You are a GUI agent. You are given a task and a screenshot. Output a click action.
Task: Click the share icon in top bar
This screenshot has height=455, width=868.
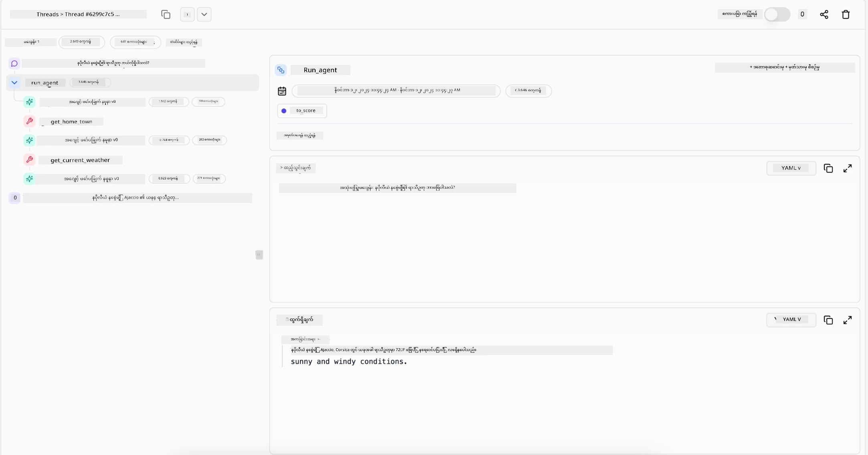(824, 14)
